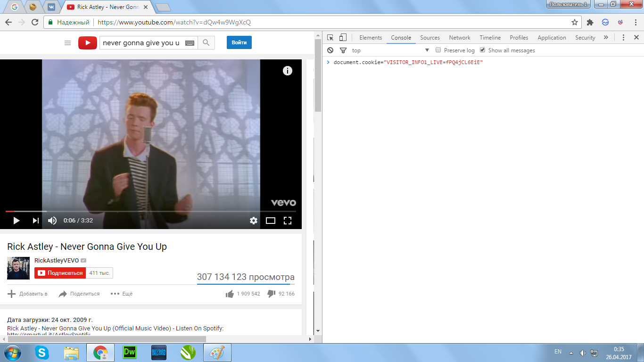Subscribe with Подписаться button

coord(60,273)
